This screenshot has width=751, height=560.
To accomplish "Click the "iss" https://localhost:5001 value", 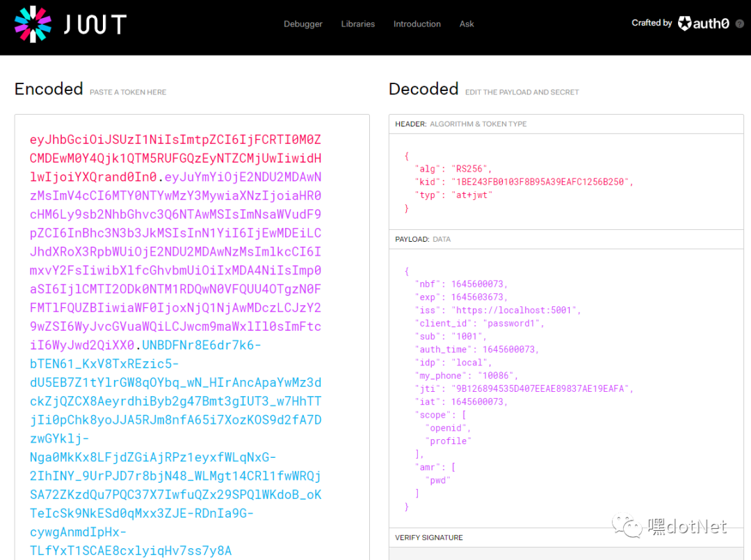I will pyautogui.click(x=516, y=310).
